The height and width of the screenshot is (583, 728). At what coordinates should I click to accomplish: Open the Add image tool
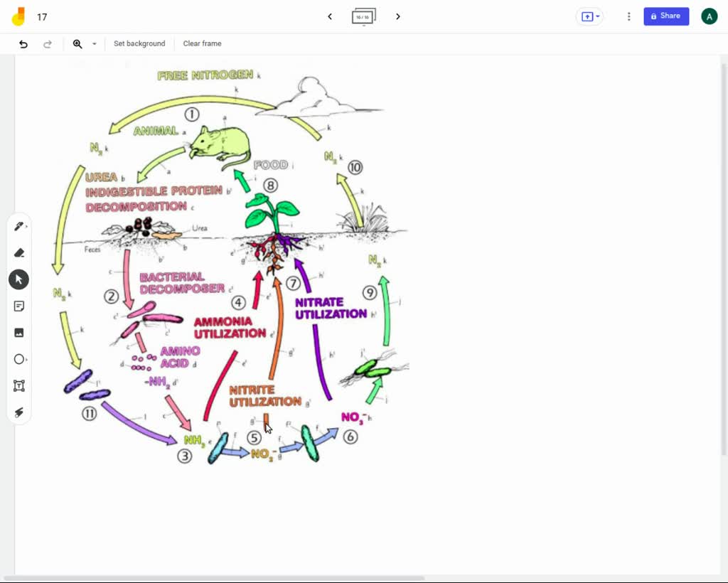click(x=18, y=332)
